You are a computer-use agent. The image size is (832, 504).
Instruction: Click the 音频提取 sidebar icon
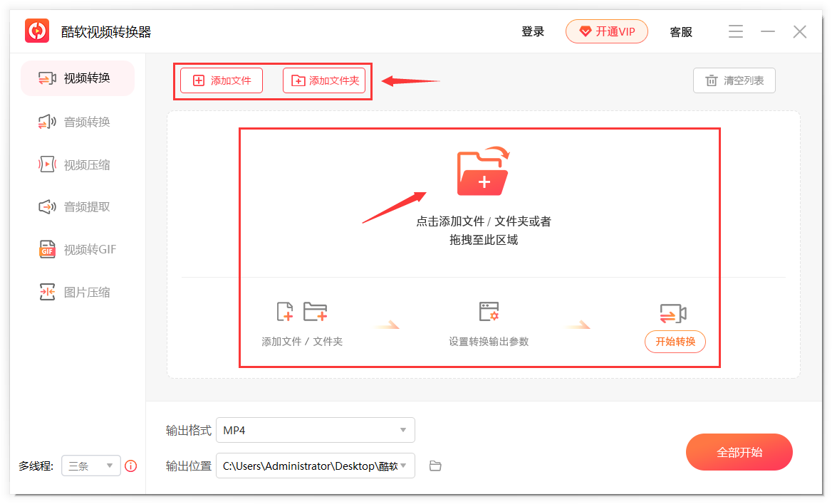(47, 207)
